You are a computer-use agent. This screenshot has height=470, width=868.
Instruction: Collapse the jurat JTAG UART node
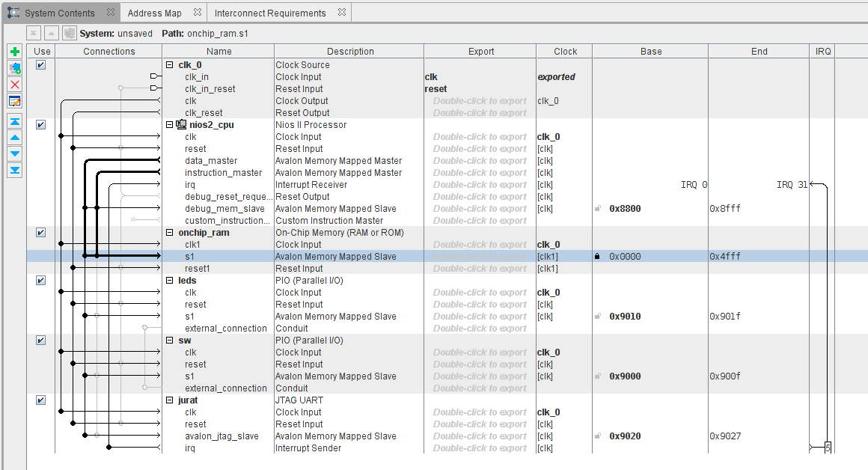[169, 400]
